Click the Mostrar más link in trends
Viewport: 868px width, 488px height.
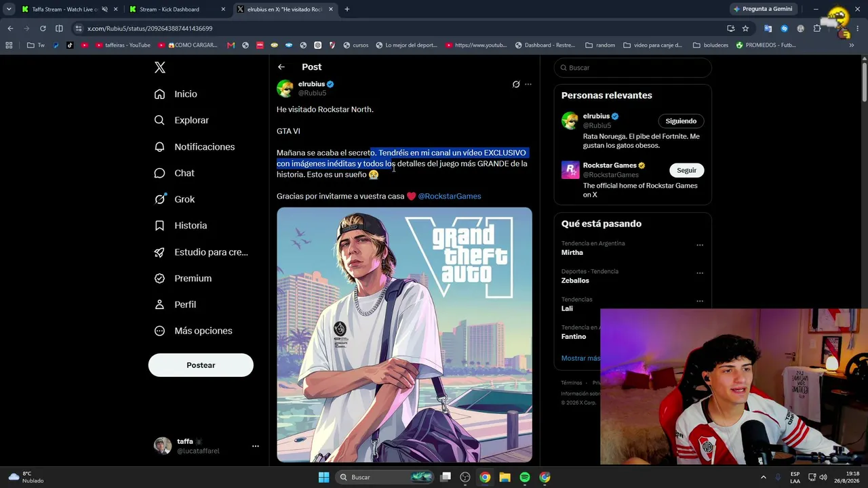580,358
